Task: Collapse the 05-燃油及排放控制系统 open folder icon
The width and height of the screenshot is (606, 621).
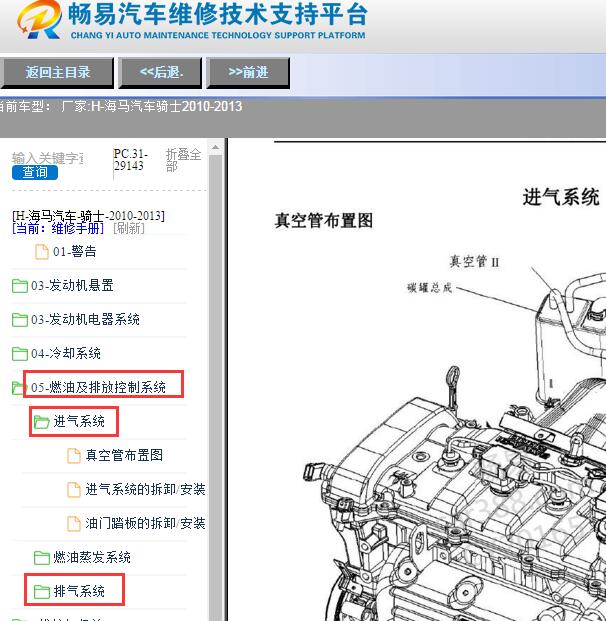Action: pyautogui.click(x=18, y=388)
